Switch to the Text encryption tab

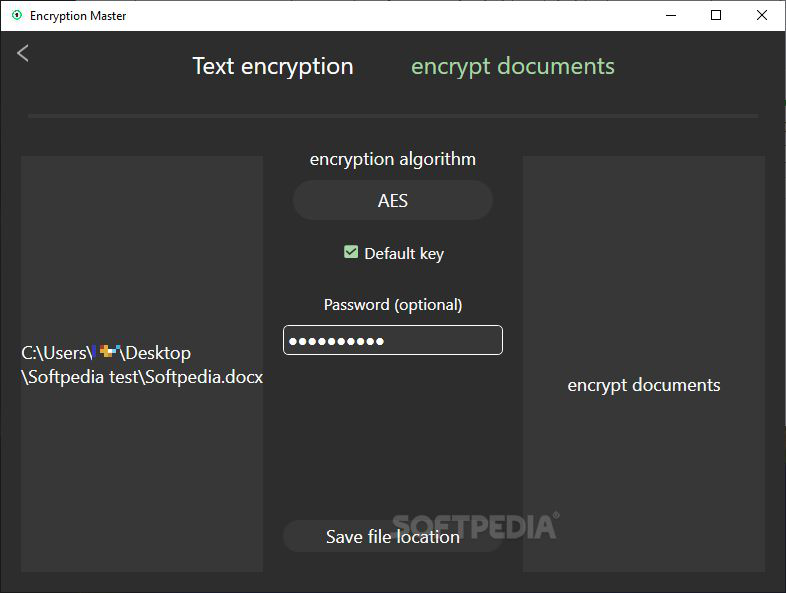click(273, 67)
